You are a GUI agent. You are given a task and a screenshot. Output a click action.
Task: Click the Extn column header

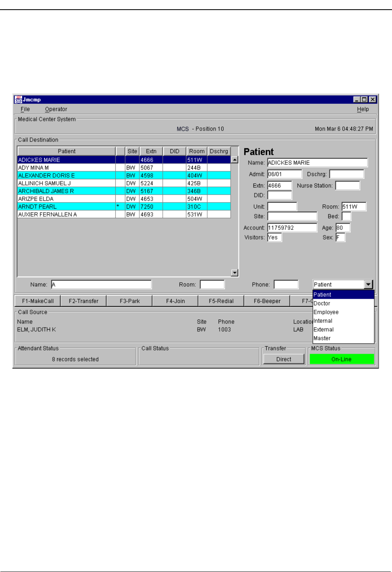tap(151, 151)
